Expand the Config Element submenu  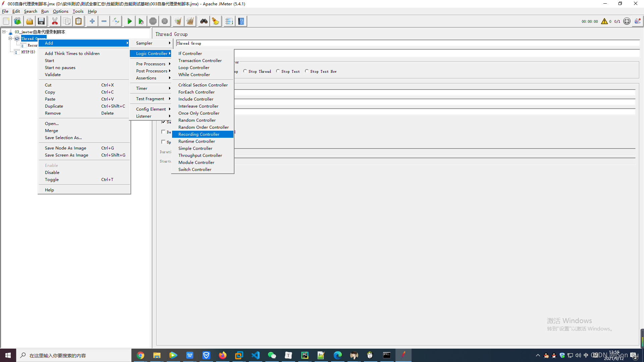click(x=152, y=109)
